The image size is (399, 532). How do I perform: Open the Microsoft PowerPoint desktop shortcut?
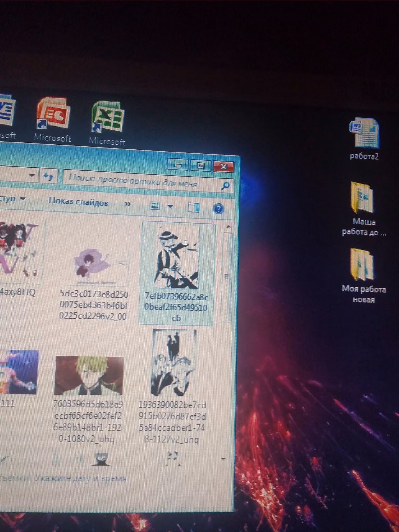[53, 120]
